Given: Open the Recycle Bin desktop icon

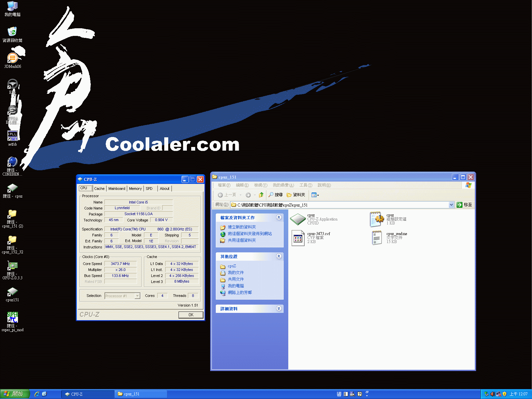Looking at the screenshot, I should click(x=12, y=35).
